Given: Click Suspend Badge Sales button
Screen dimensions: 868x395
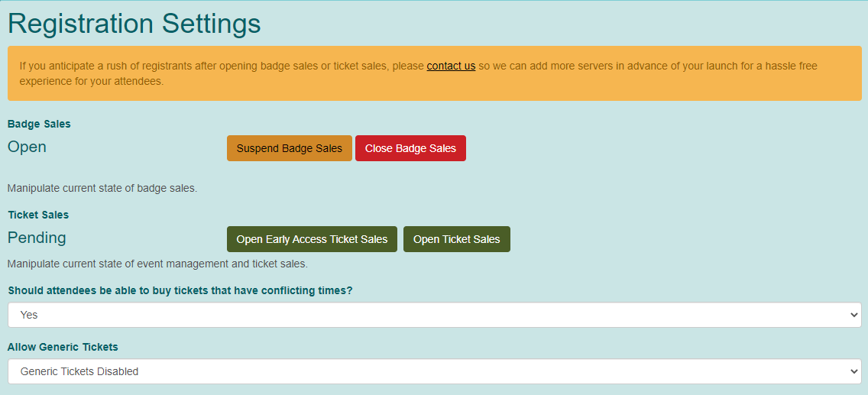Looking at the screenshot, I should pos(289,148).
